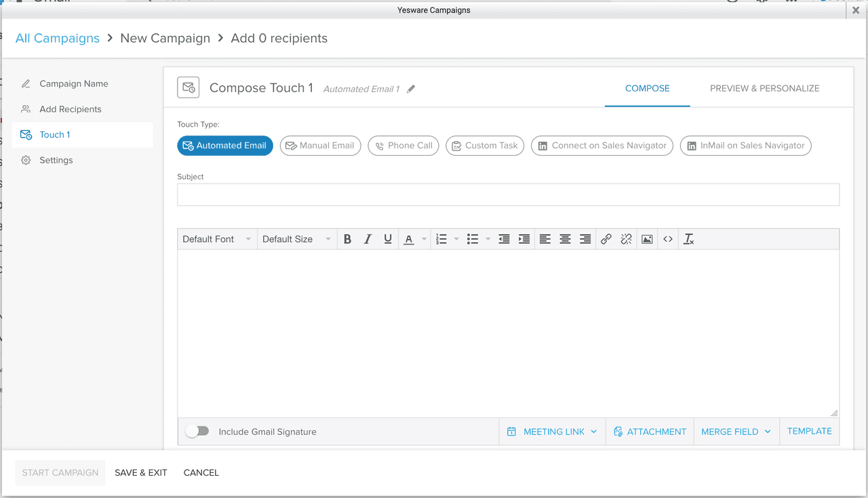Switch to Preview & Personalize tab
The image size is (868, 498).
tap(764, 89)
